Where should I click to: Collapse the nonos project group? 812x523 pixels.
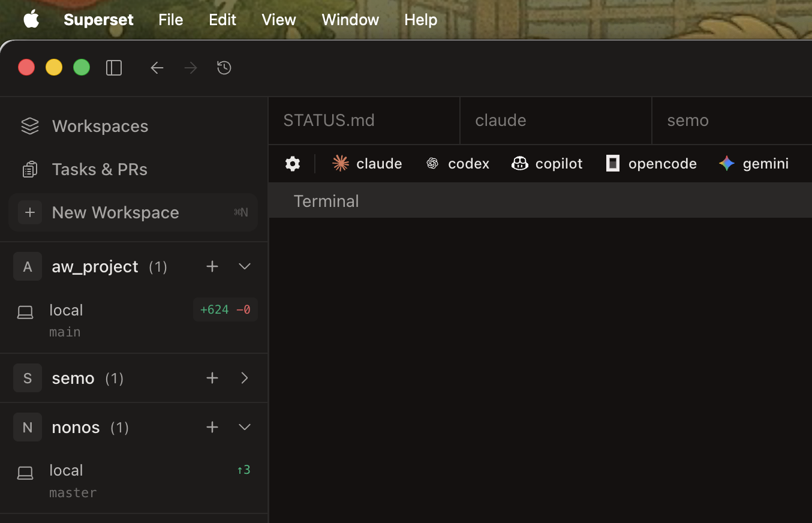coord(245,427)
